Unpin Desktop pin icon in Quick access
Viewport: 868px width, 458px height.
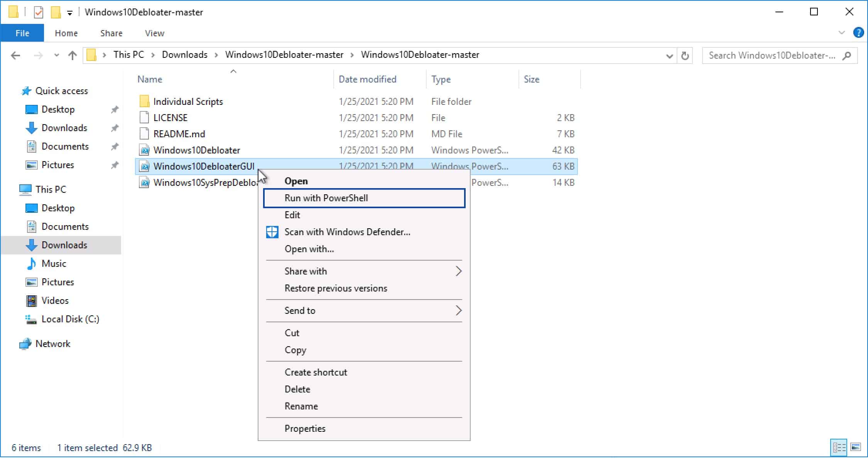pyautogui.click(x=115, y=109)
